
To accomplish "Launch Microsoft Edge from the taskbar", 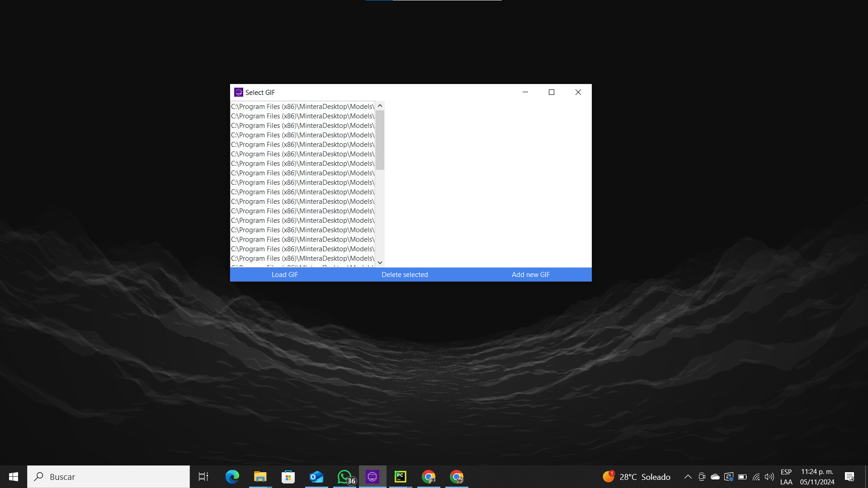I will [232, 476].
